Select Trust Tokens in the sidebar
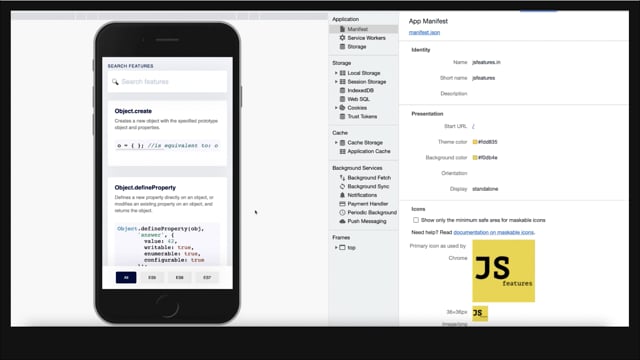This screenshot has width=640, height=360. click(362, 116)
